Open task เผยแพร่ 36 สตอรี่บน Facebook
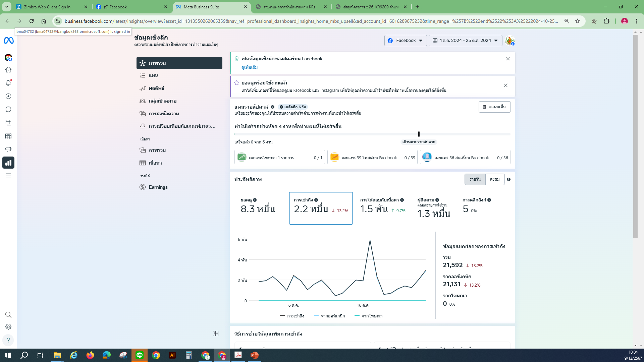The width and height of the screenshot is (644, 362). pyautogui.click(x=465, y=157)
